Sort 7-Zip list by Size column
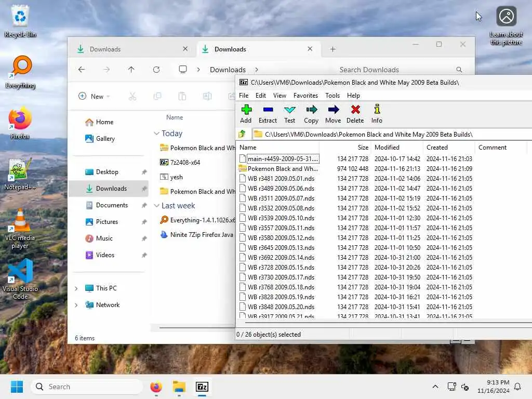 pyautogui.click(x=345, y=148)
